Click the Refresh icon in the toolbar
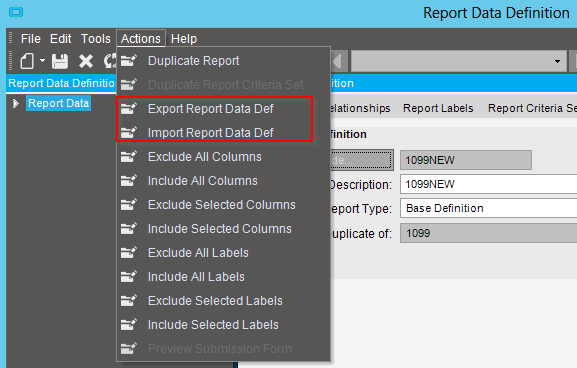The height and width of the screenshot is (368, 577). tap(110, 61)
